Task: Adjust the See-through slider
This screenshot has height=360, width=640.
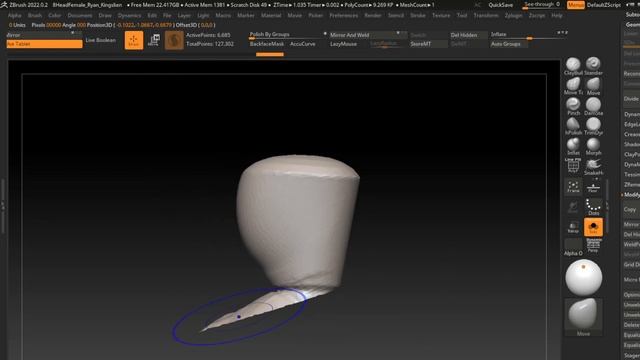Action: click(x=542, y=5)
